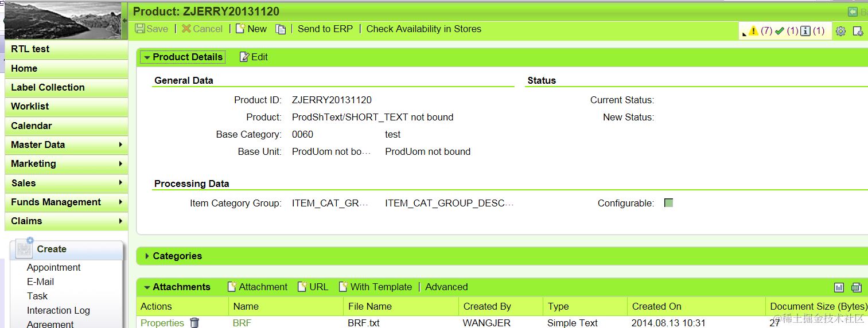Image resolution: width=868 pixels, height=328 pixels.
Task: Click the Product ID value ZJERRY20131120
Action: (332, 100)
